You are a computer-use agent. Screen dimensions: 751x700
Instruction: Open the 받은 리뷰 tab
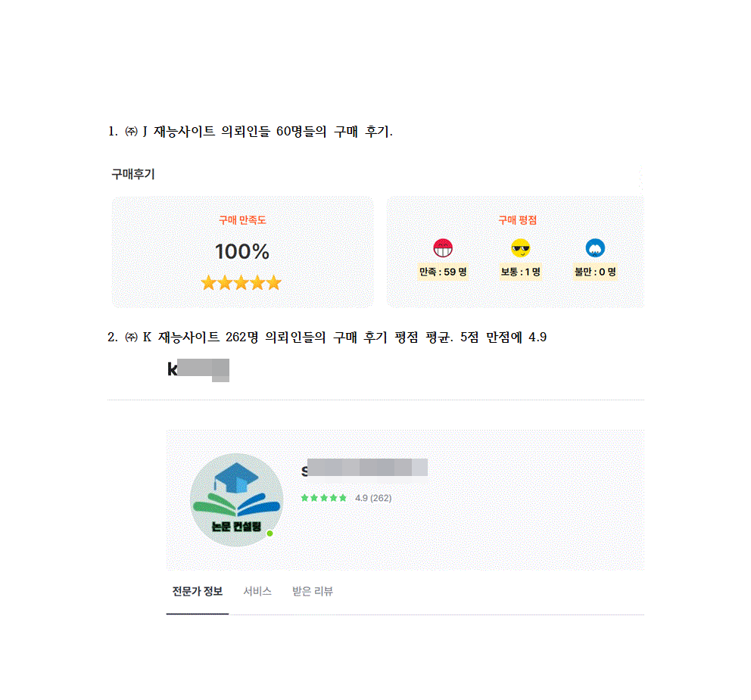click(312, 591)
